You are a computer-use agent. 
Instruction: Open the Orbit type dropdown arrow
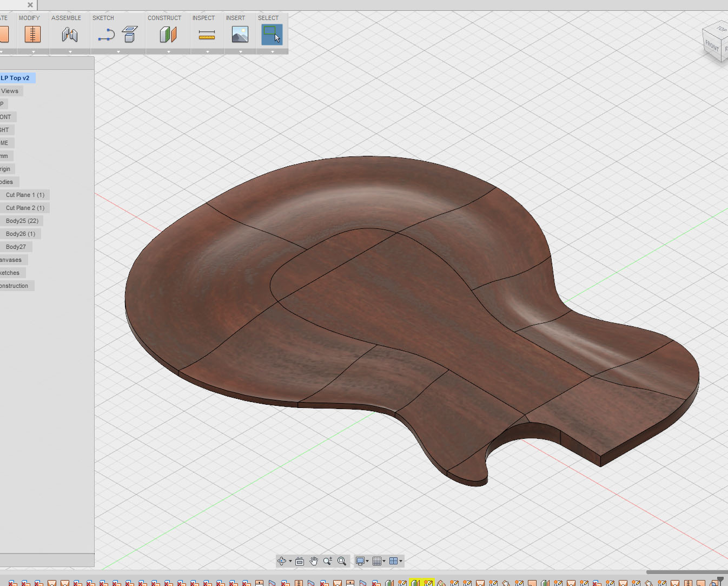(x=290, y=561)
